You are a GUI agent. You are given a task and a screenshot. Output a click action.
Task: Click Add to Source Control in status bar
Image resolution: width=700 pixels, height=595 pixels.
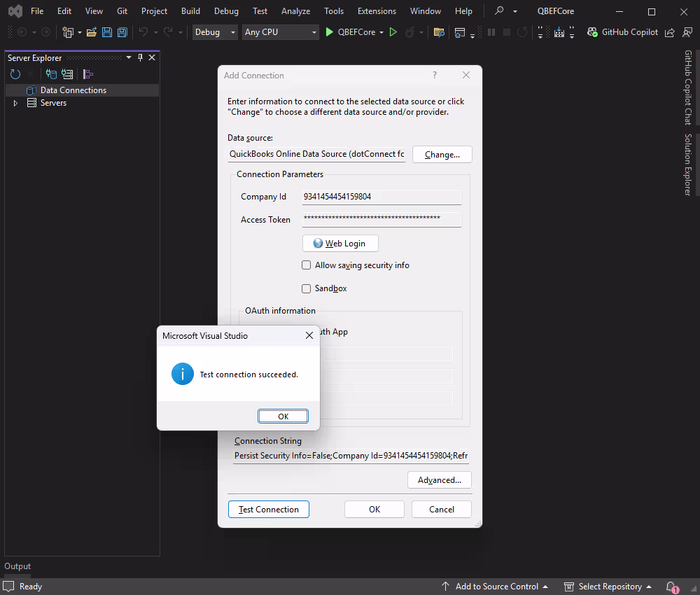pyautogui.click(x=495, y=587)
